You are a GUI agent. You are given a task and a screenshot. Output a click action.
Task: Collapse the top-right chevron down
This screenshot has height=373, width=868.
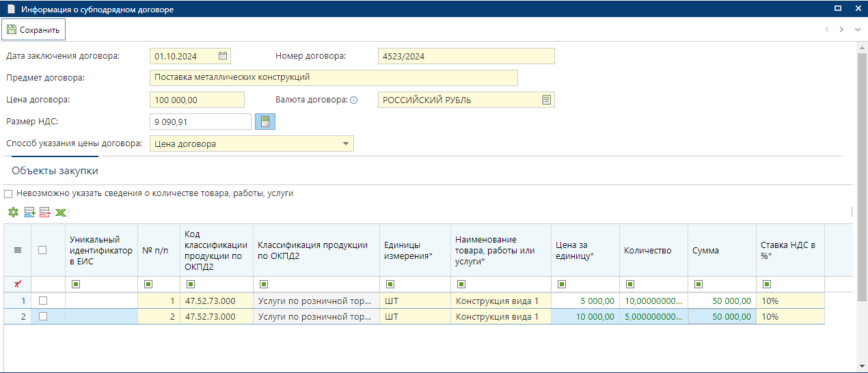858,29
